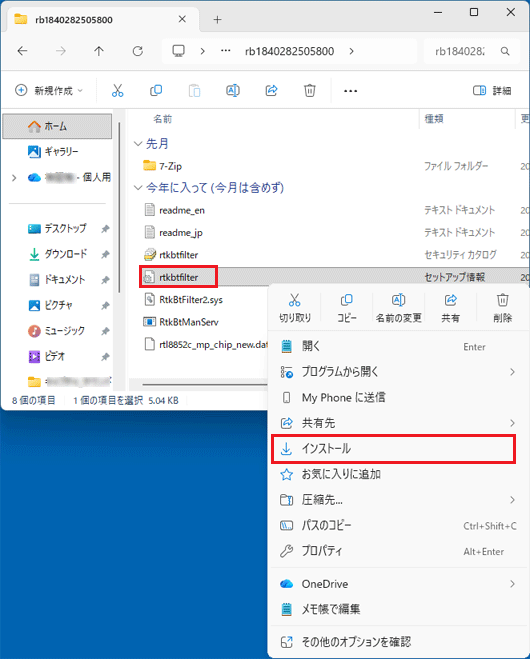Choose プロパティ in the context menu
Screen dimensions: 530x659
click(398, 551)
